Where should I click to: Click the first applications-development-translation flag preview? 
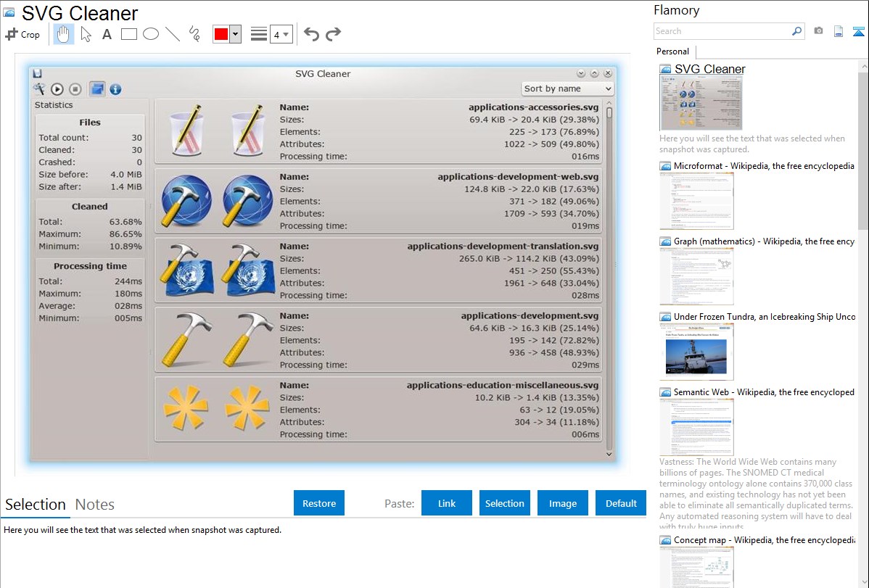click(186, 270)
